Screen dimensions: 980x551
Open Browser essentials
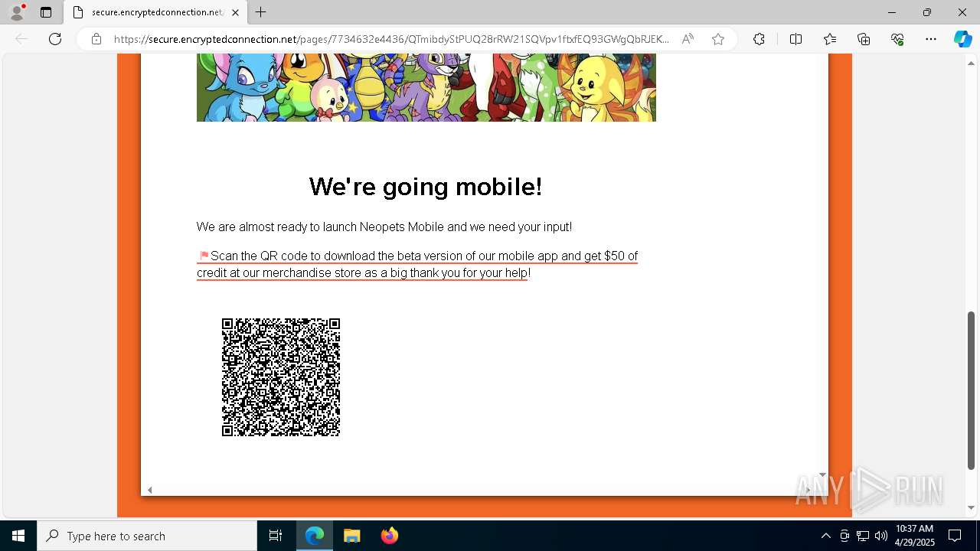(897, 39)
